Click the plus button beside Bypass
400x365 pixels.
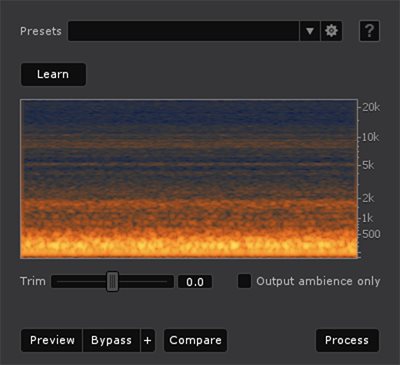click(x=148, y=340)
